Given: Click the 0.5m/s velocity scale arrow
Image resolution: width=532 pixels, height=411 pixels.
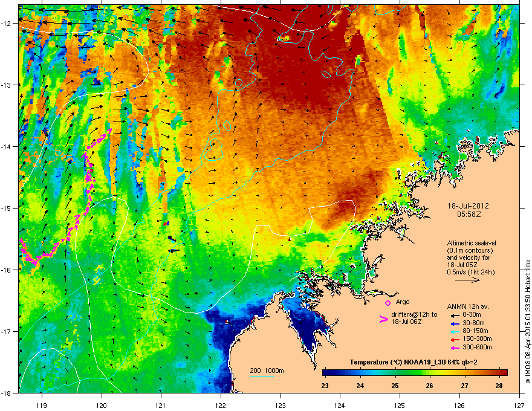Looking at the screenshot, I should [x=467, y=280].
